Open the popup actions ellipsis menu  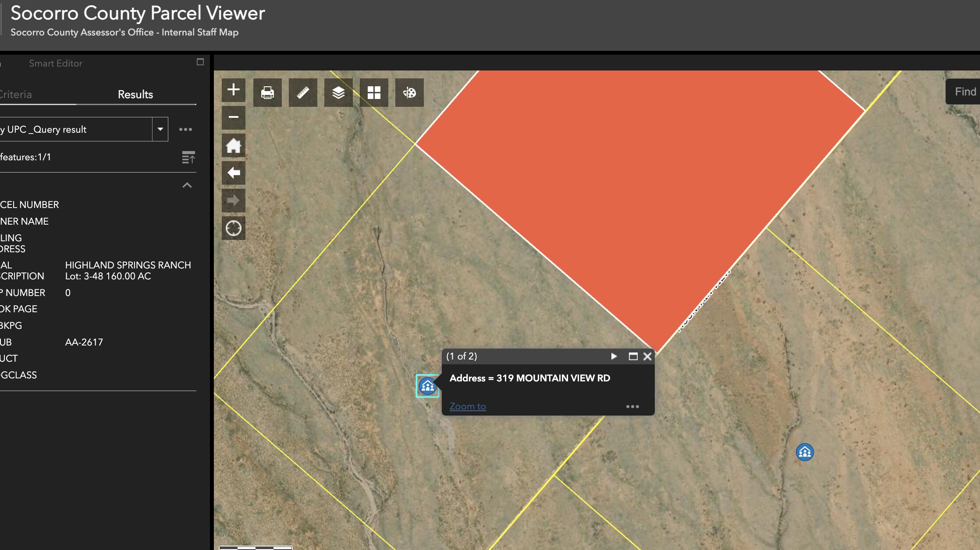tap(632, 406)
